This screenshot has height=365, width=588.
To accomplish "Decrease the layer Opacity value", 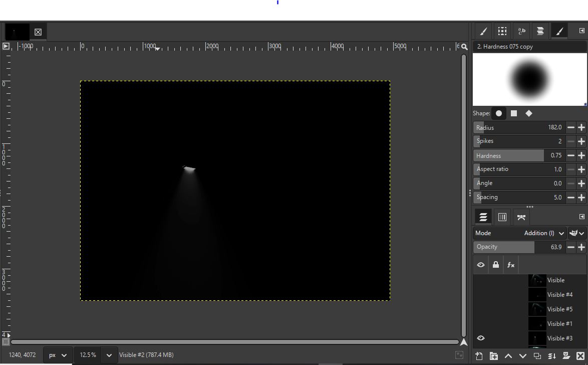I will tap(571, 247).
